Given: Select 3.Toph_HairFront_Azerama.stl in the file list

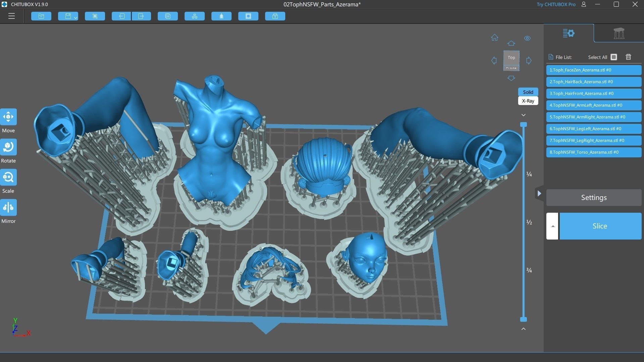Looking at the screenshot, I should click(x=594, y=93).
